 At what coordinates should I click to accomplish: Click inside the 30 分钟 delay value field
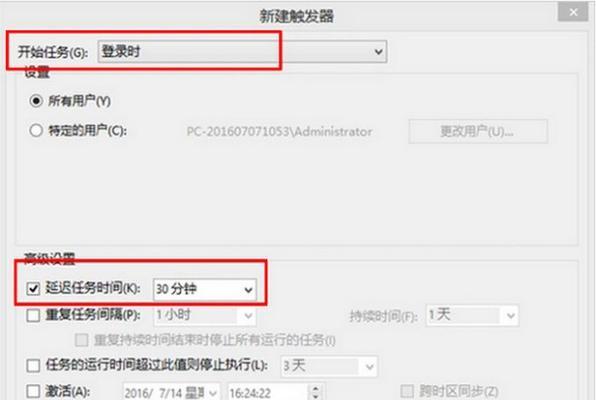pyautogui.click(x=197, y=289)
